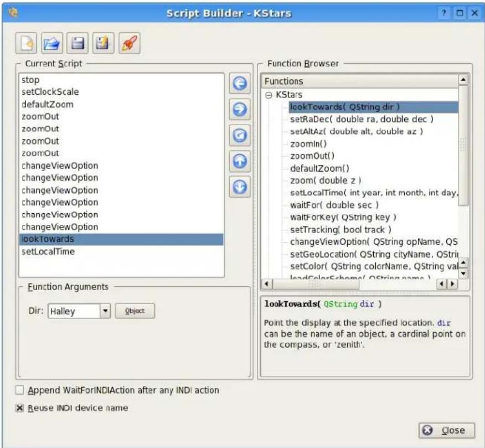This screenshot has height=448, width=485.
Task: Select setRaDec( double ra, double dec ) function
Action: [362, 119]
